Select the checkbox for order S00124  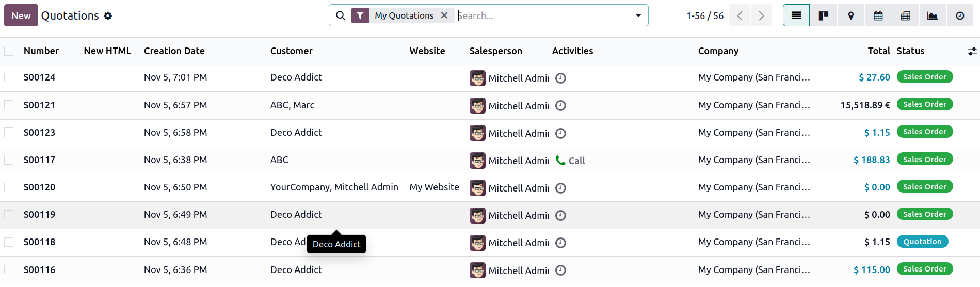[9, 77]
